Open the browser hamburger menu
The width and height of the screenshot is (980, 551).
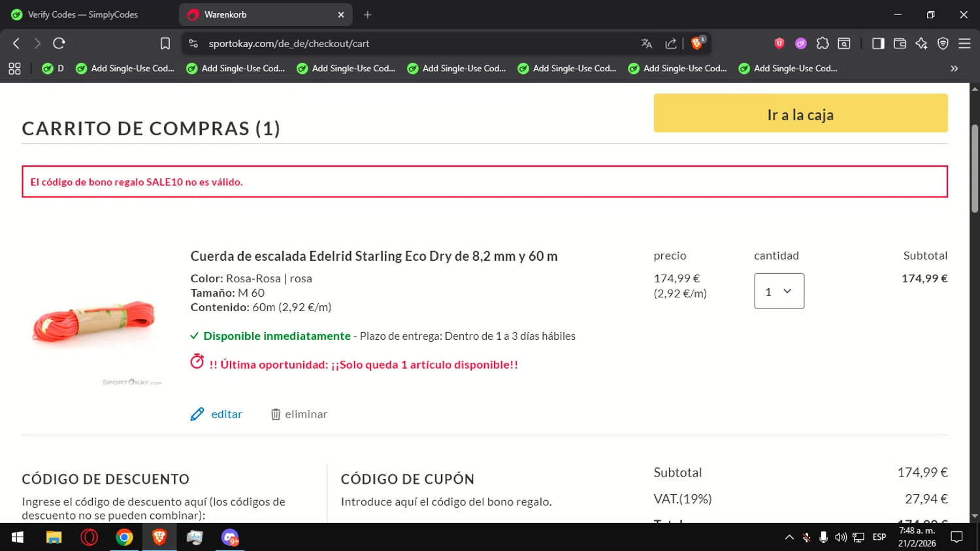click(x=964, y=44)
